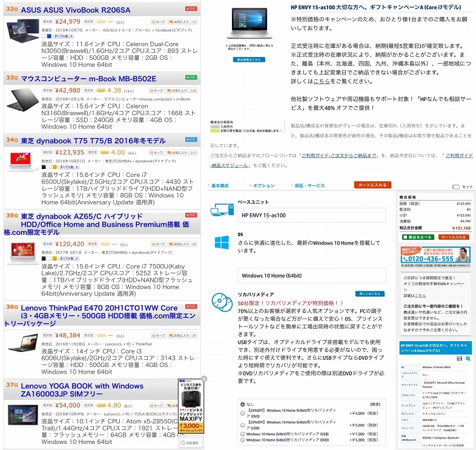Open すべての色 dropdown for dynabook AZ65/C
This screenshot has width=476, height=450.
[68, 259]
